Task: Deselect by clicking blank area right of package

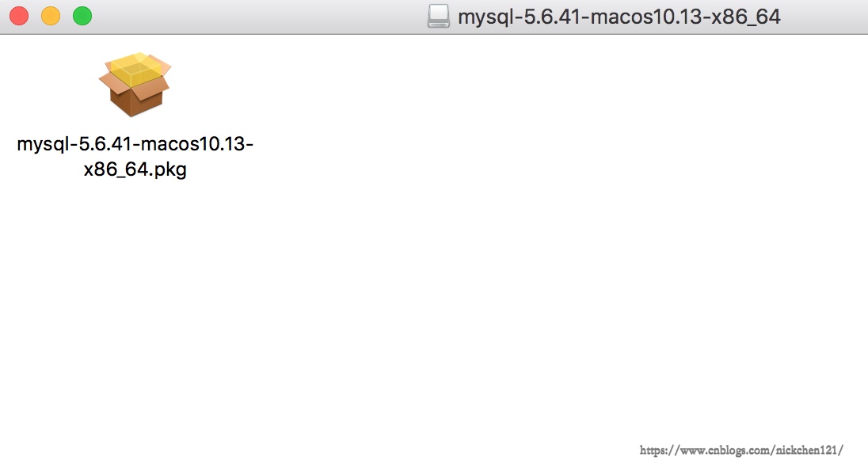Action: pyautogui.click(x=475, y=158)
